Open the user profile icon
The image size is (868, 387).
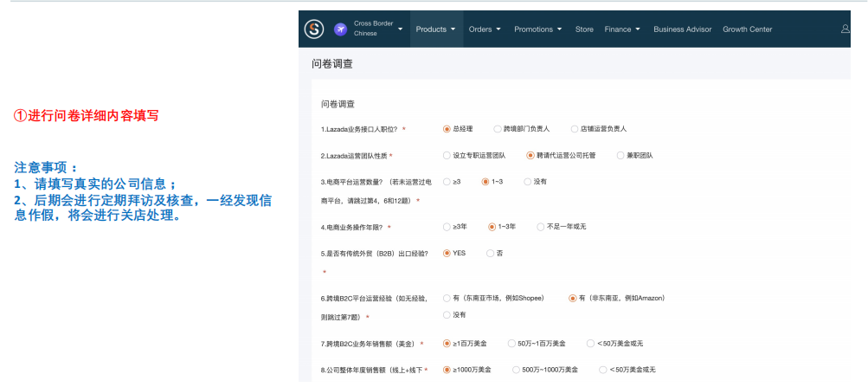coord(845,29)
